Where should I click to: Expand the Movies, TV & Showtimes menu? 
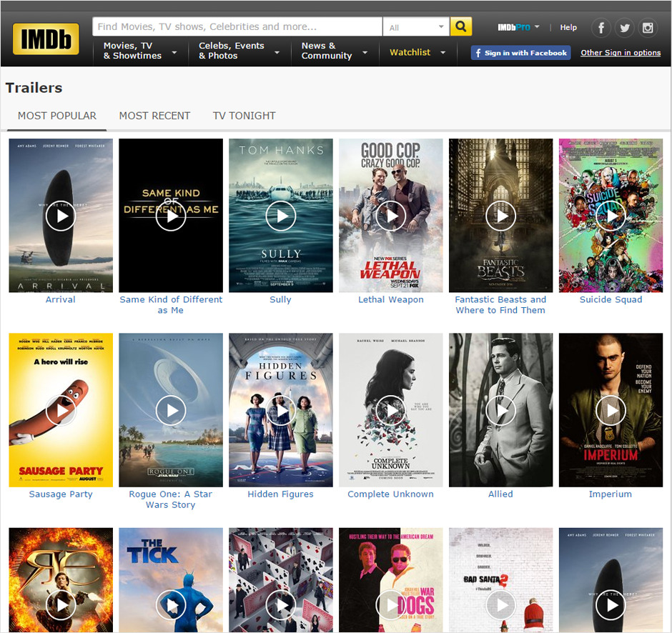point(141,51)
